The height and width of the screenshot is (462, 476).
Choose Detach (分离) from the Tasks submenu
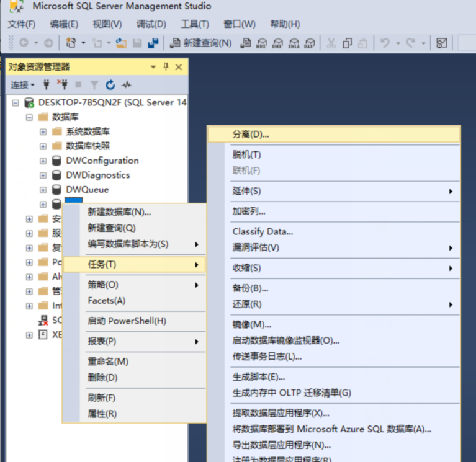(334, 135)
